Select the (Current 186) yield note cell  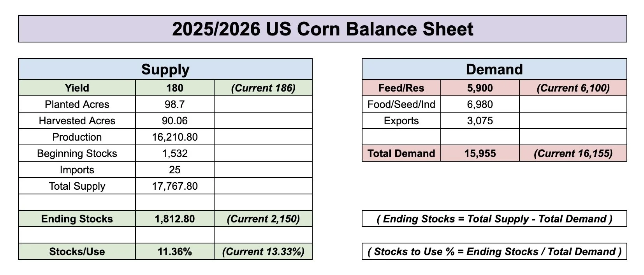(263, 88)
